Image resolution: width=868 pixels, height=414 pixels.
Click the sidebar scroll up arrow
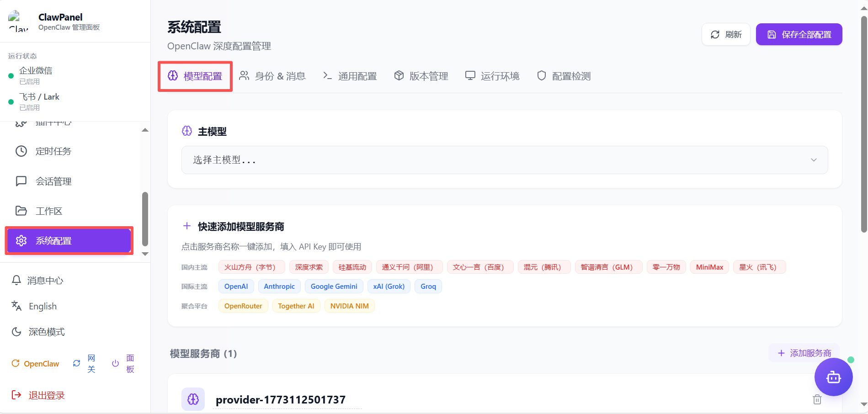pyautogui.click(x=145, y=130)
